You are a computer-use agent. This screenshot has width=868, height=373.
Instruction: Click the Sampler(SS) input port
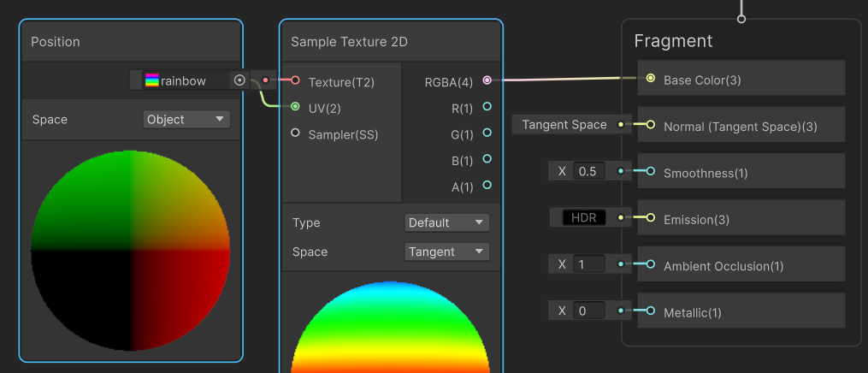tap(295, 133)
